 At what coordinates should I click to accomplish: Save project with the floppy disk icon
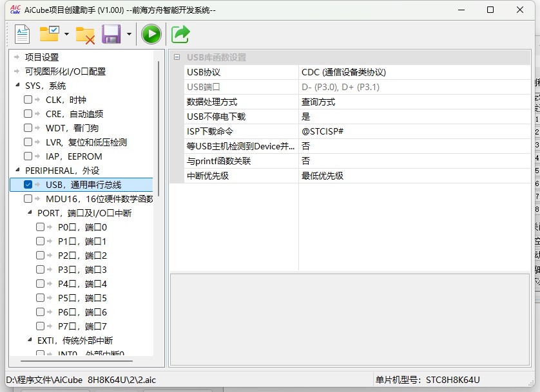tap(111, 33)
